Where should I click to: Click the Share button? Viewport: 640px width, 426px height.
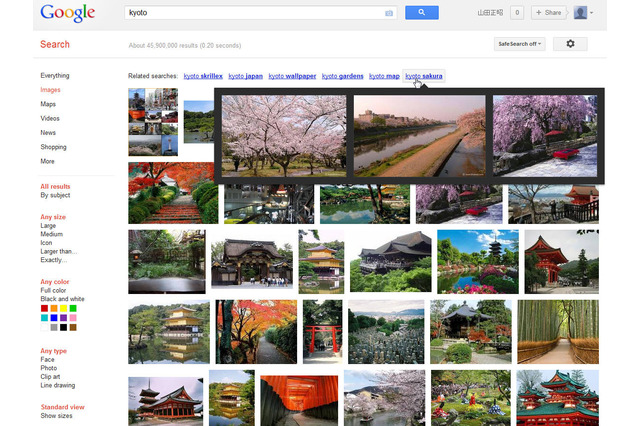(x=548, y=13)
